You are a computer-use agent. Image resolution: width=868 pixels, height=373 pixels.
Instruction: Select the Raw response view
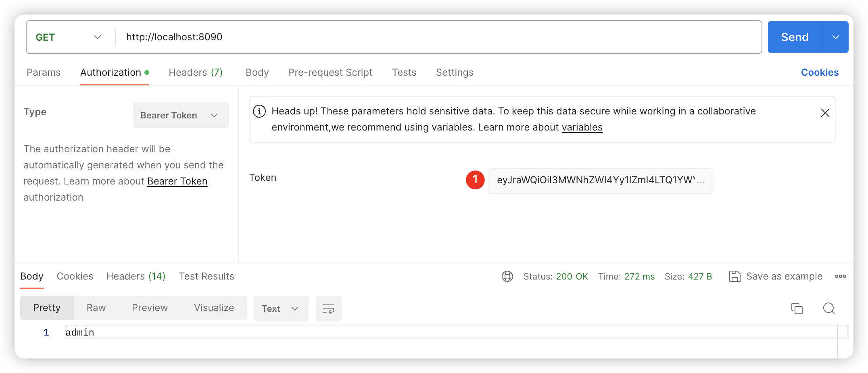(x=96, y=308)
